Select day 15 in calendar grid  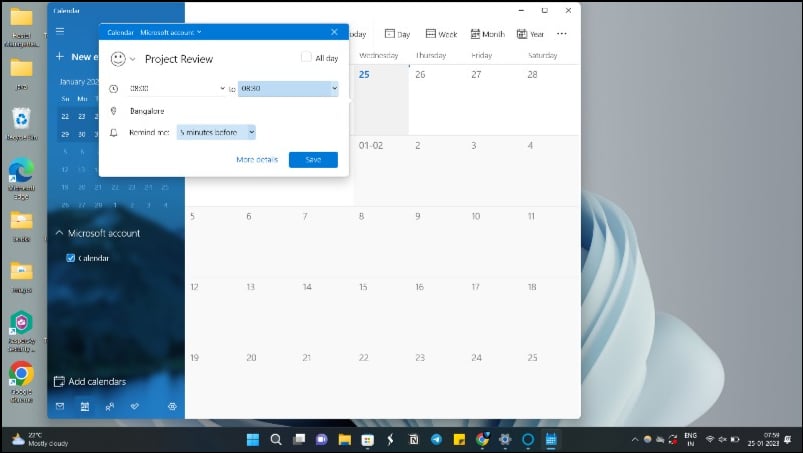tap(381, 313)
